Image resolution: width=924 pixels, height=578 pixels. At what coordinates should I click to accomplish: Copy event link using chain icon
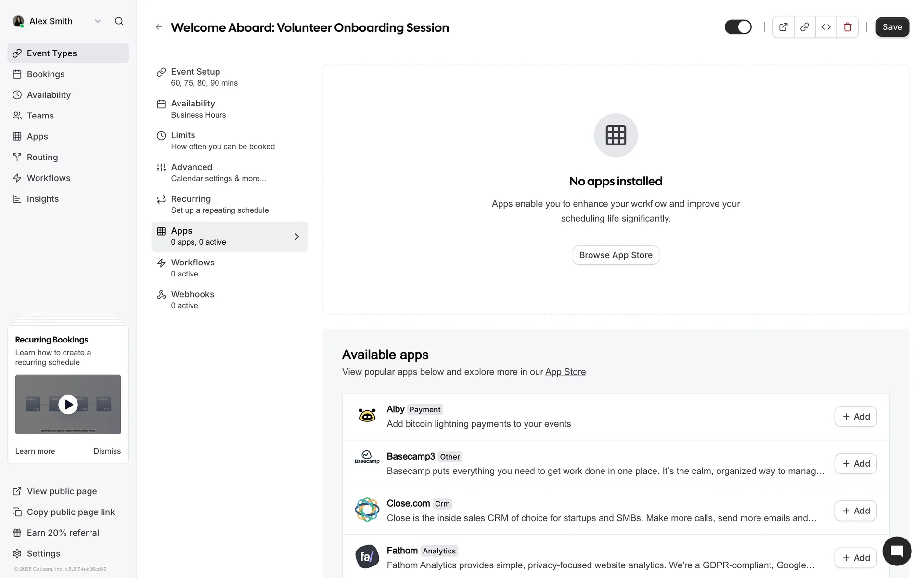805,27
